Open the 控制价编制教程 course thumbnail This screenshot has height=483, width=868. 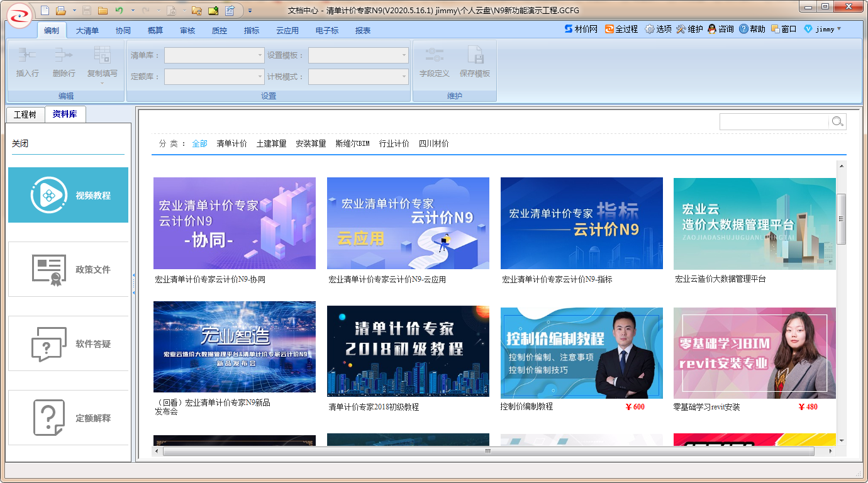(x=581, y=353)
